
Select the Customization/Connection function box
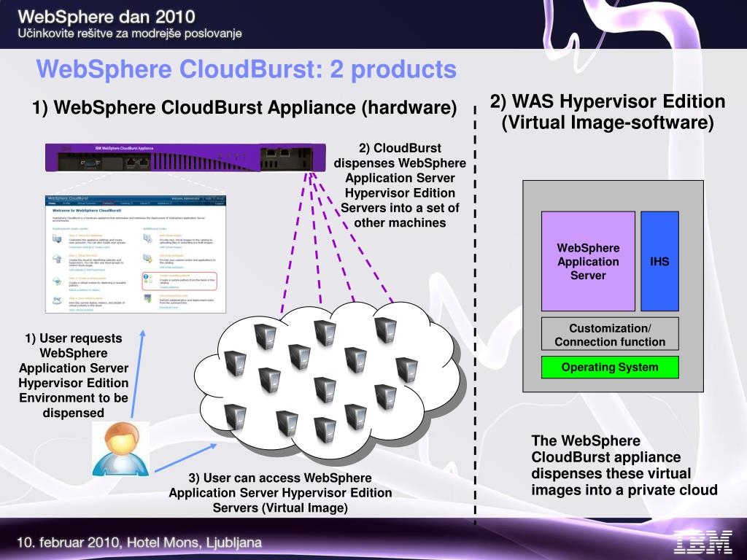coord(610,334)
